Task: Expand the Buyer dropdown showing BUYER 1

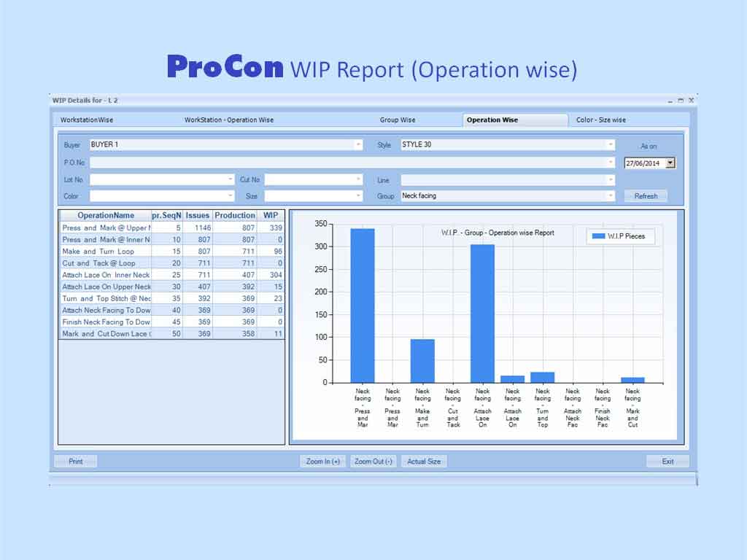Action: (358, 145)
